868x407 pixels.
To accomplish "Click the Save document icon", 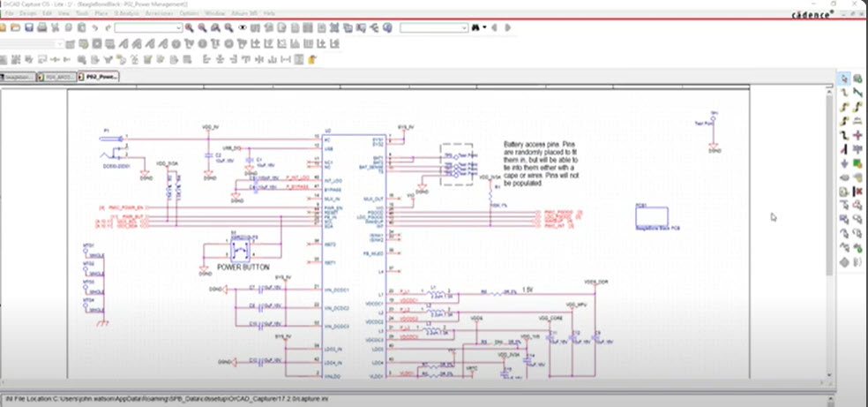I will click(x=29, y=28).
